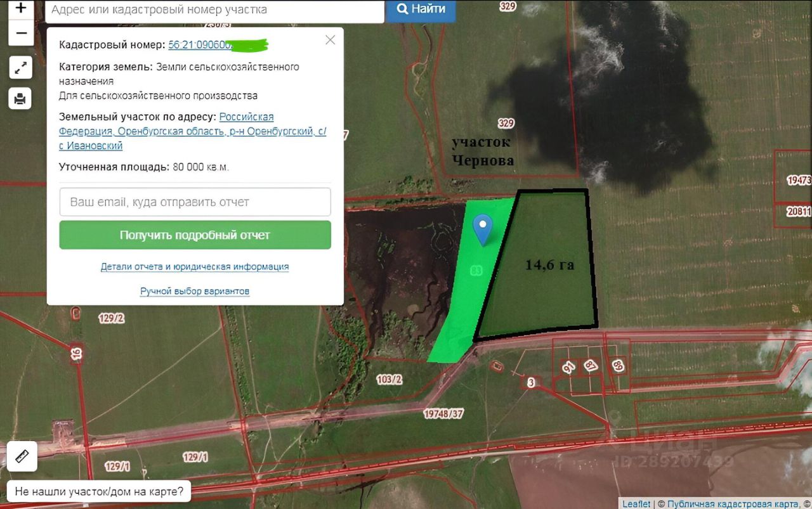Toggle fullscreen map view

[x=20, y=67]
